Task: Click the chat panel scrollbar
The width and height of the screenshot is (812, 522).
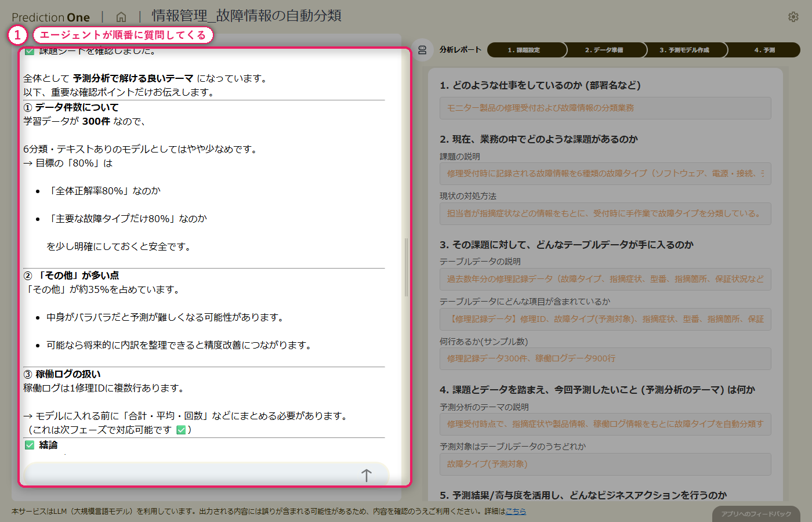Action: coord(406,267)
